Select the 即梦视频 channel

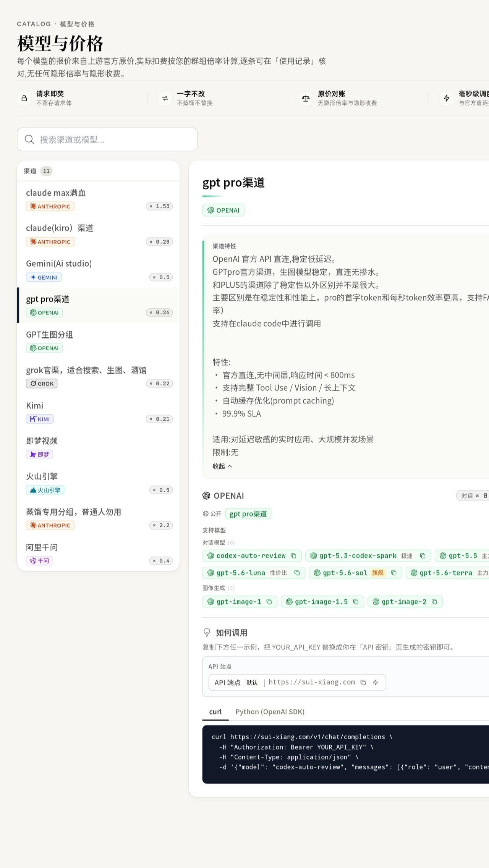pos(99,447)
